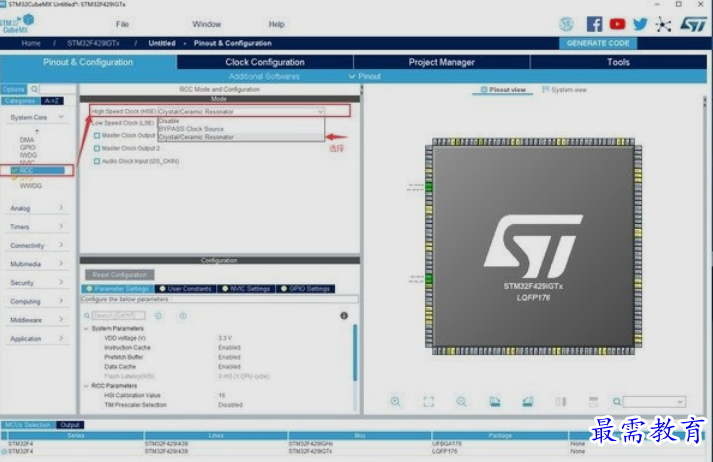Click the table layout icon under chip
Screen dimensions: 713x462
[593, 402]
